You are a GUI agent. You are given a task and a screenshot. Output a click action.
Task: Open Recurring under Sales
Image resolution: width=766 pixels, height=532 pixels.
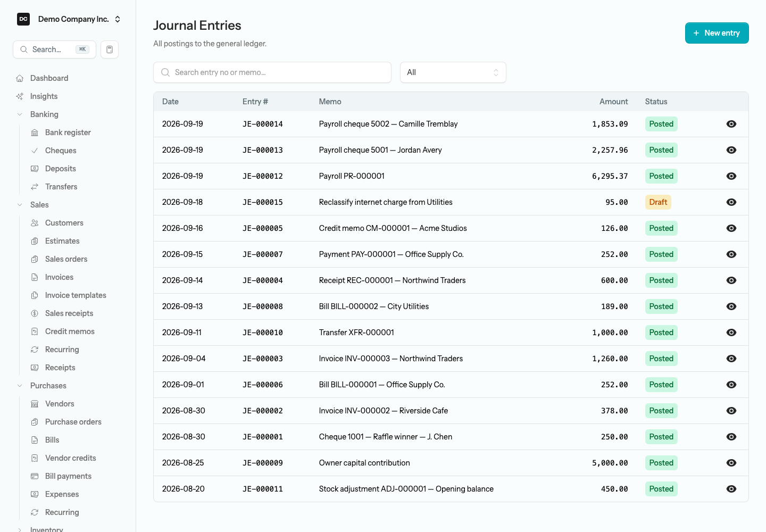click(62, 350)
